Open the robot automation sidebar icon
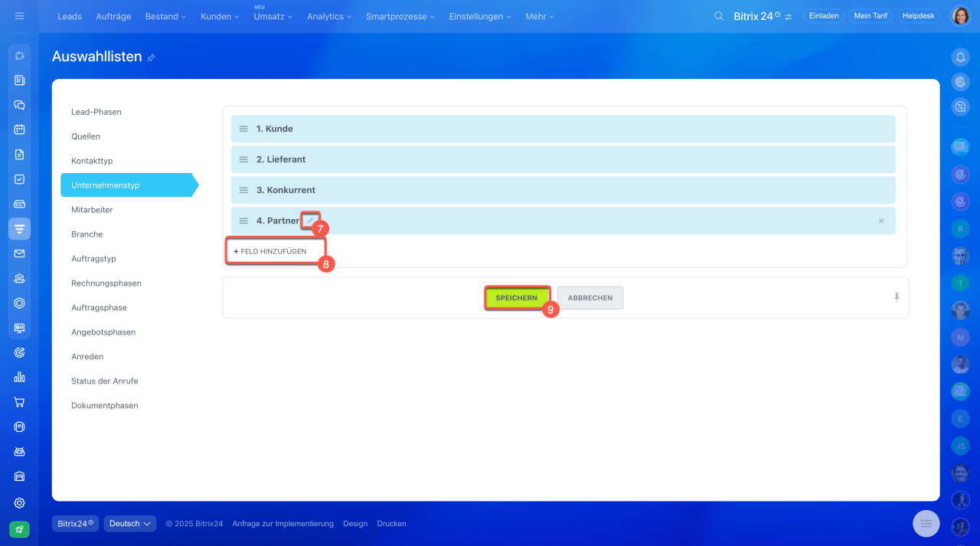 tap(19, 451)
